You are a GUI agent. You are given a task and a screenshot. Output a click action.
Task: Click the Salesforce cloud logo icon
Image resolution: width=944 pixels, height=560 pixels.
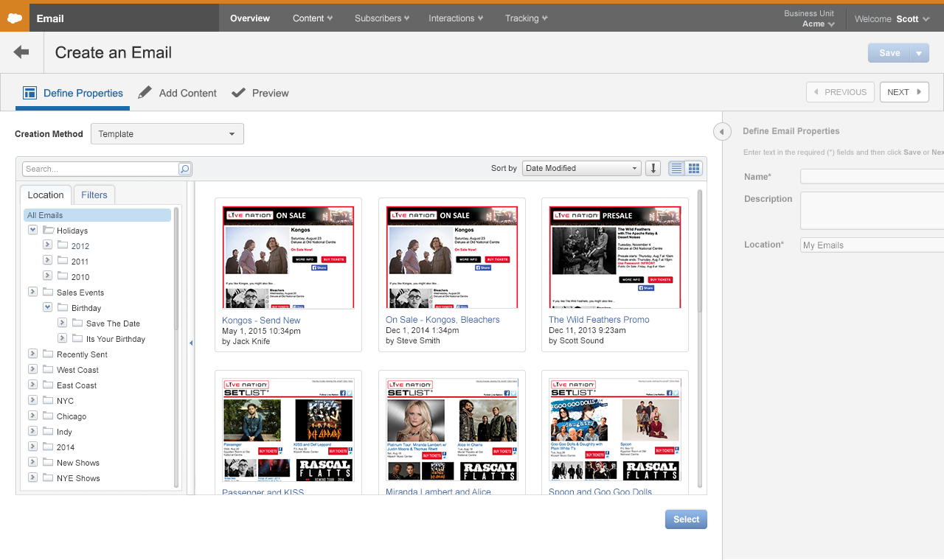click(x=14, y=18)
